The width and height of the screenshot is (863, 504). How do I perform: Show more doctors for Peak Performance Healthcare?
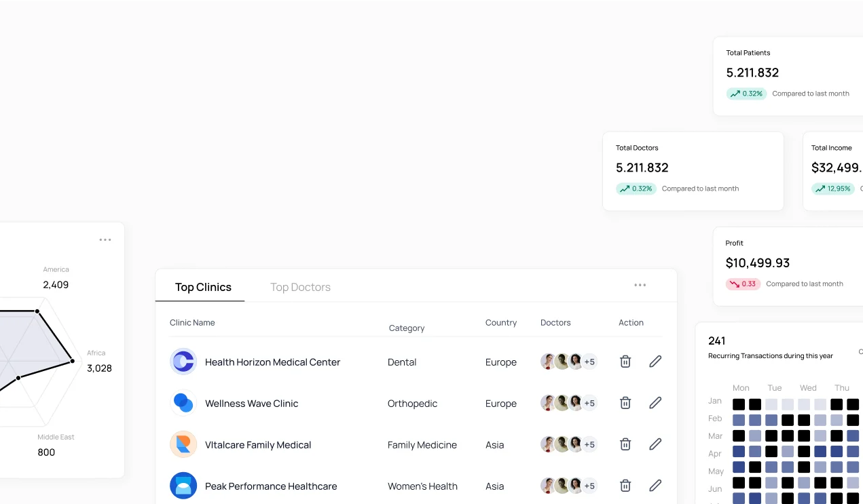coord(589,485)
